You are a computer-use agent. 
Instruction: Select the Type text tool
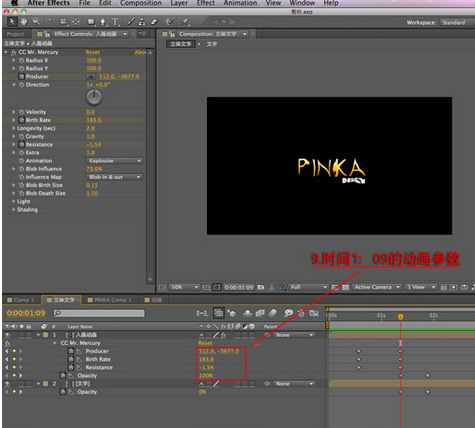115,22
